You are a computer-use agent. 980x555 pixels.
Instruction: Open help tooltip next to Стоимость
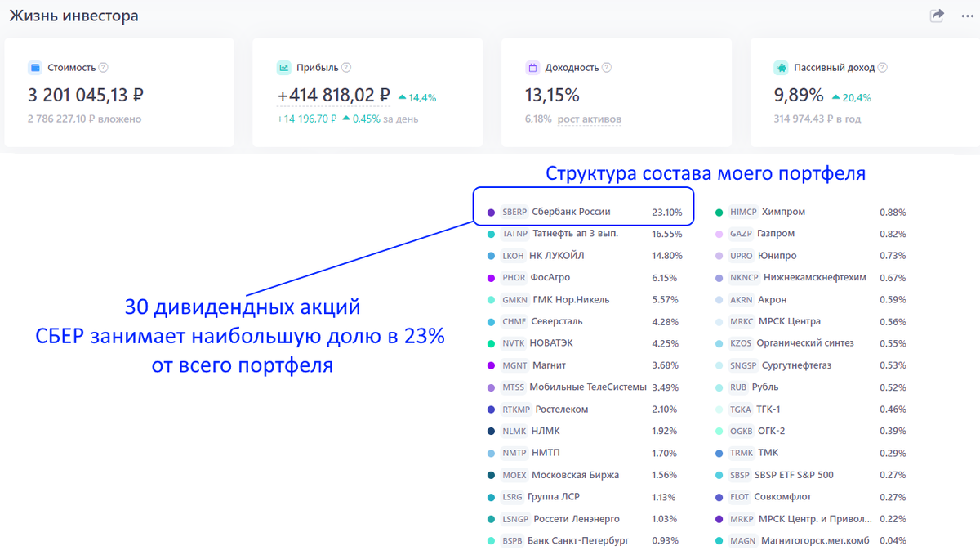click(x=104, y=68)
